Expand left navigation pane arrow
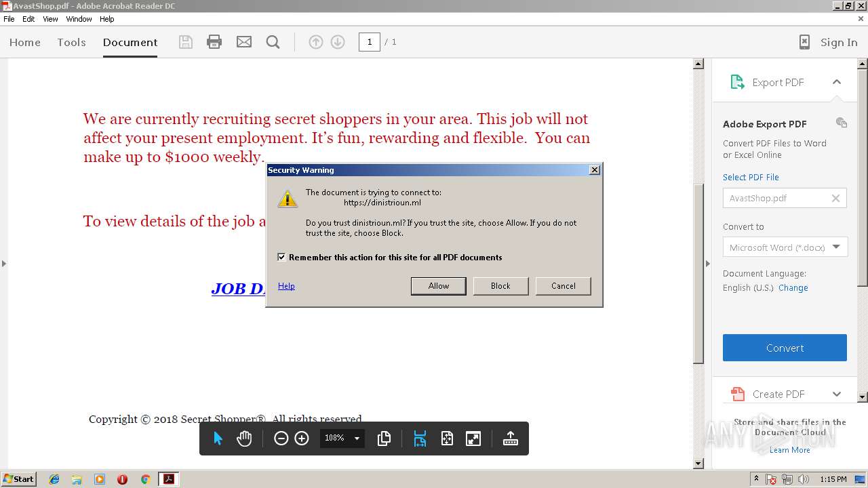This screenshot has height=488, width=868. (3, 264)
